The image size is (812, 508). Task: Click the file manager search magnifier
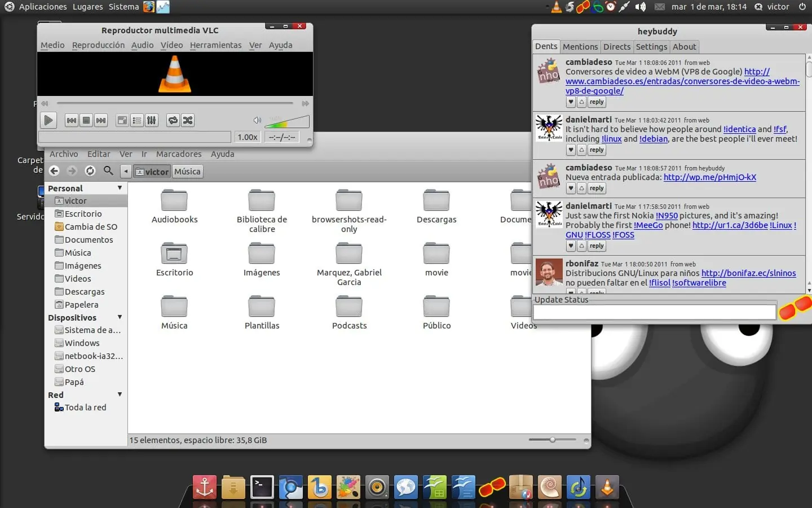pyautogui.click(x=109, y=170)
